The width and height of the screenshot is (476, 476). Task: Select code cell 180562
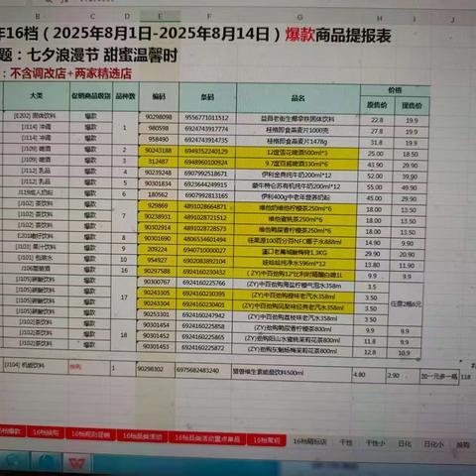pyautogui.click(x=158, y=195)
